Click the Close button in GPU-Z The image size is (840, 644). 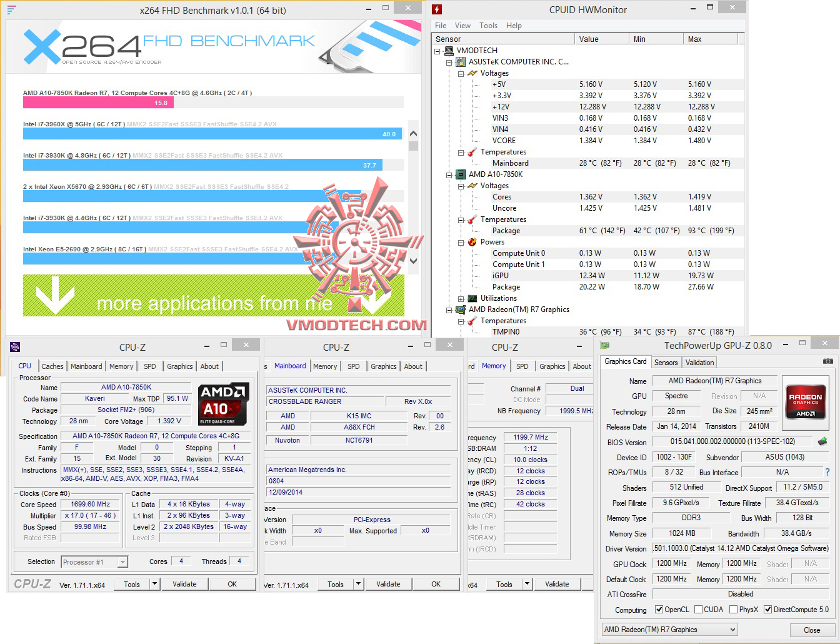tap(812, 630)
